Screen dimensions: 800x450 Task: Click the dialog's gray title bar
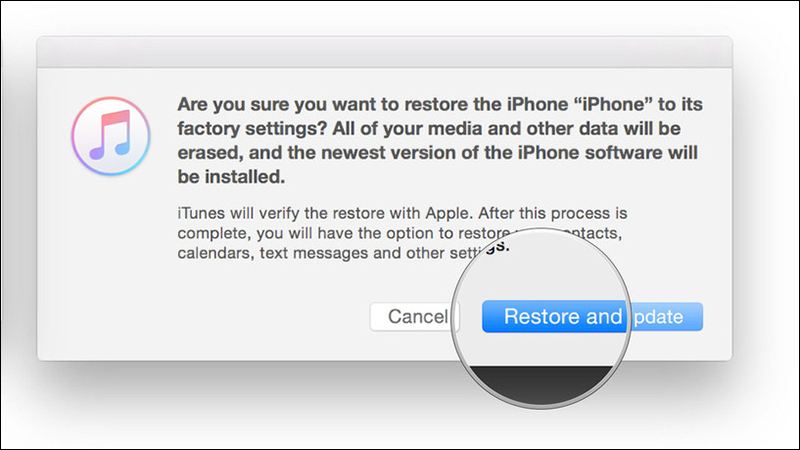point(385,52)
